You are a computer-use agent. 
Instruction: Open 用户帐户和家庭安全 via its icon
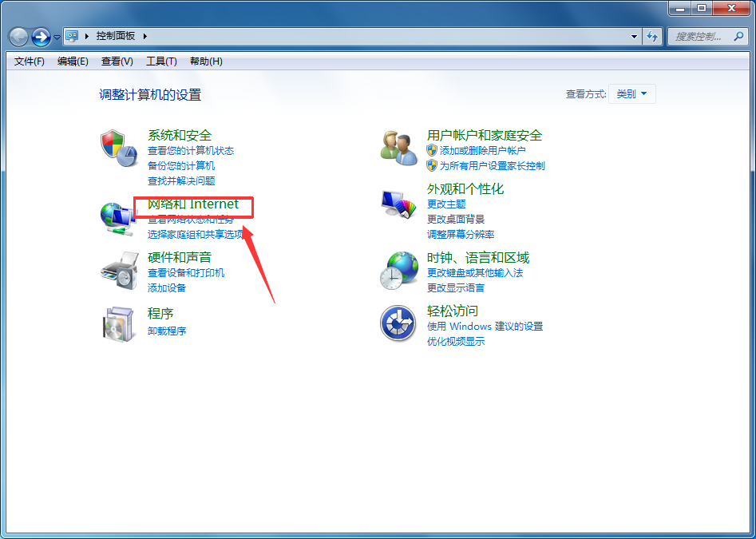click(398, 147)
